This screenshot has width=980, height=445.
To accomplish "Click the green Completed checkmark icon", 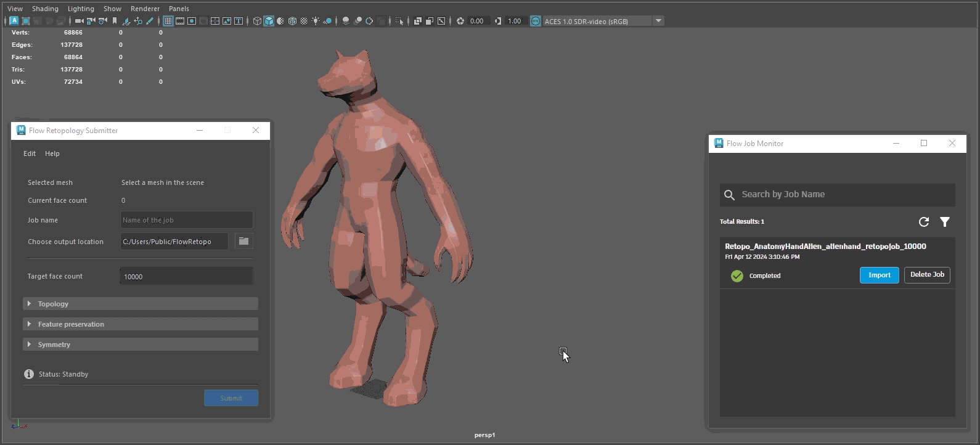I will [x=737, y=276].
